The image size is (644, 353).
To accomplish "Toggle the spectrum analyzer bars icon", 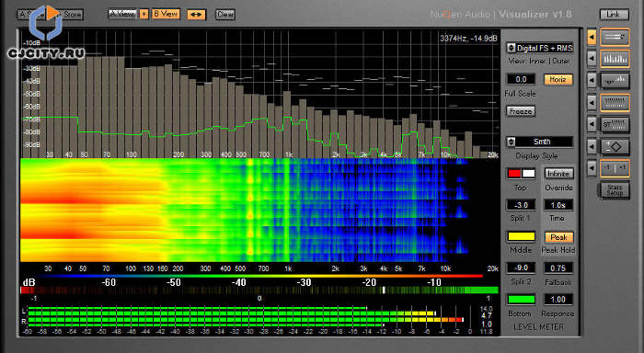I will 615,59.
